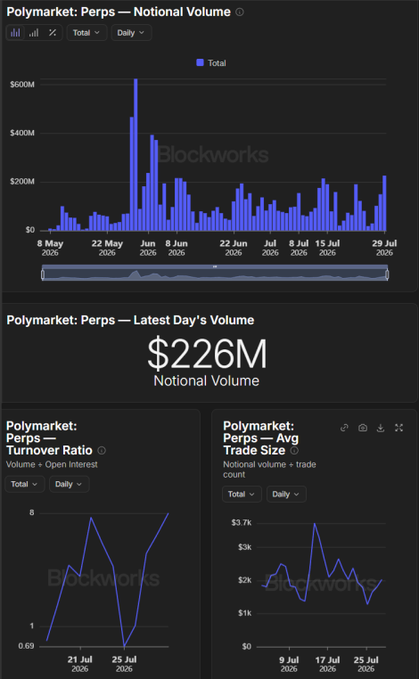419x679 pixels.
Task: Click the '15 Jul 2026' axis label
Action: [x=327, y=248]
